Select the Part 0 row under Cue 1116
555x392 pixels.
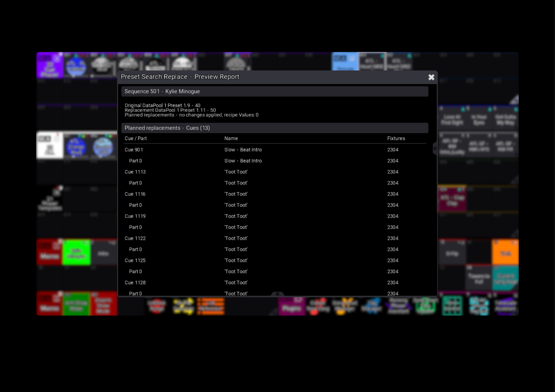coord(275,205)
